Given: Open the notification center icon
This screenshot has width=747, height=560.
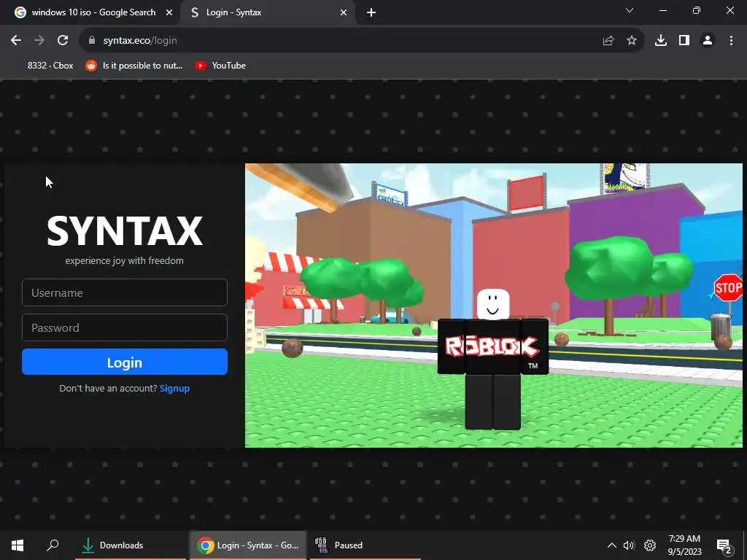Looking at the screenshot, I should [x=724, y=545].
